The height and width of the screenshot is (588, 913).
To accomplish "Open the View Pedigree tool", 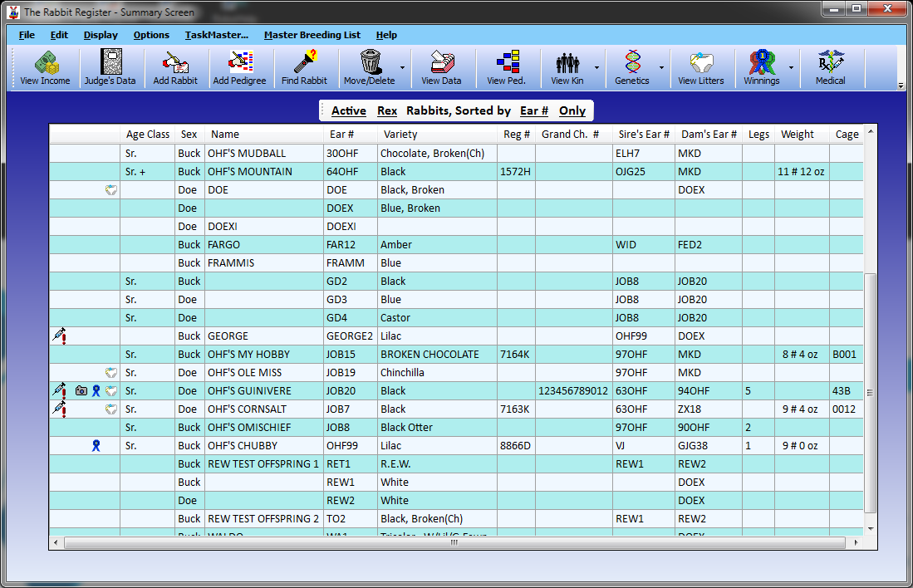I will point(506,66).
